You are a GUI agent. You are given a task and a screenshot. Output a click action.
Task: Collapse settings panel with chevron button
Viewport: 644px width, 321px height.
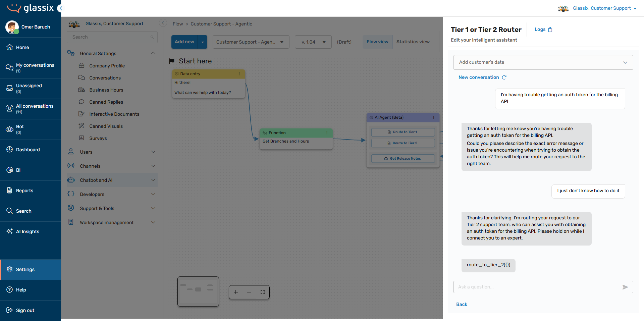(163, 23)
